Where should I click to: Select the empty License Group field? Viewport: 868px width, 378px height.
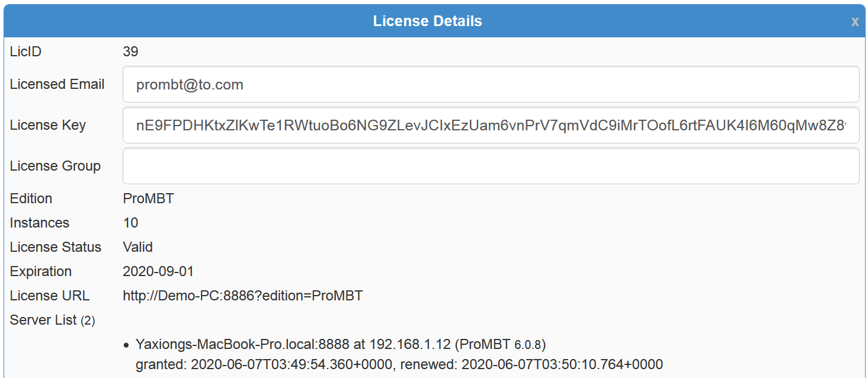[491, 166]
